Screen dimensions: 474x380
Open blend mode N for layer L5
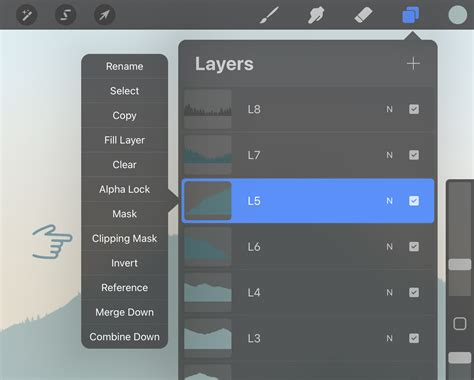tap(389, 201)
